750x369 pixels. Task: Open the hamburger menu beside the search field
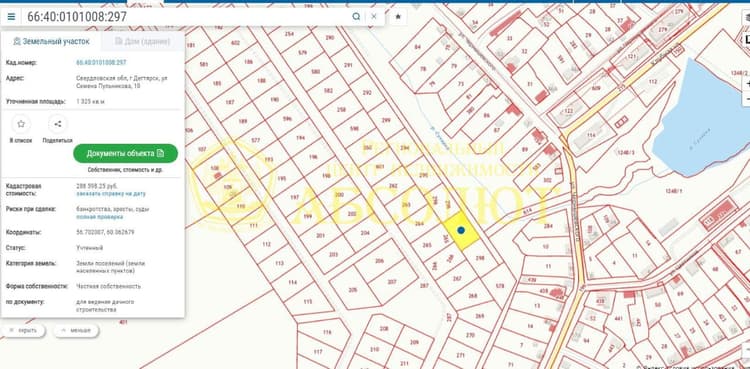coord(11,17)
